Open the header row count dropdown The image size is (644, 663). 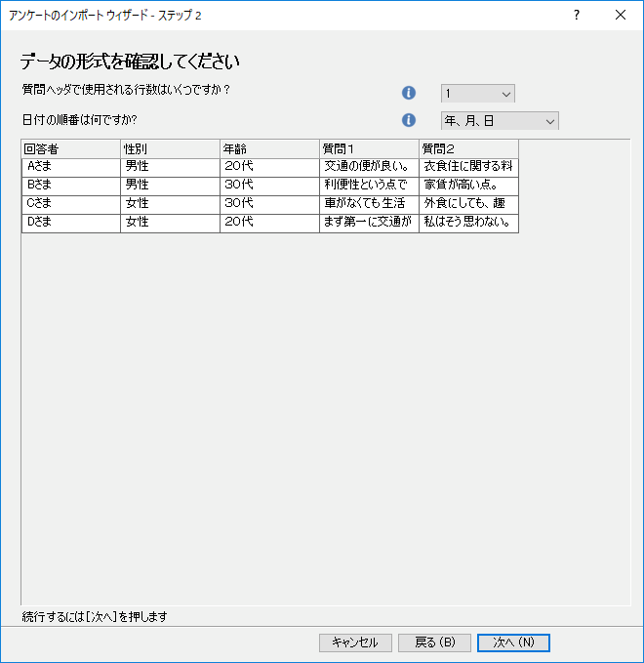tap(477, 93)
